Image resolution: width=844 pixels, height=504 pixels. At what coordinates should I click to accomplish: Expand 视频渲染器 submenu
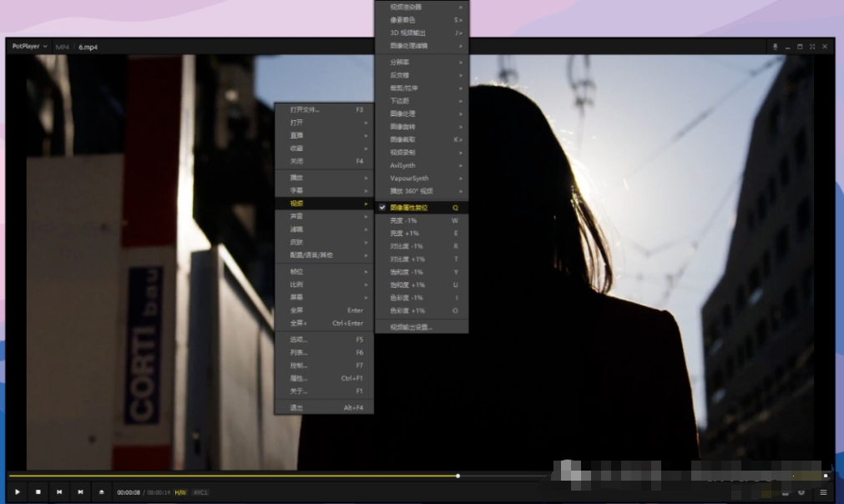click(422, 7)
